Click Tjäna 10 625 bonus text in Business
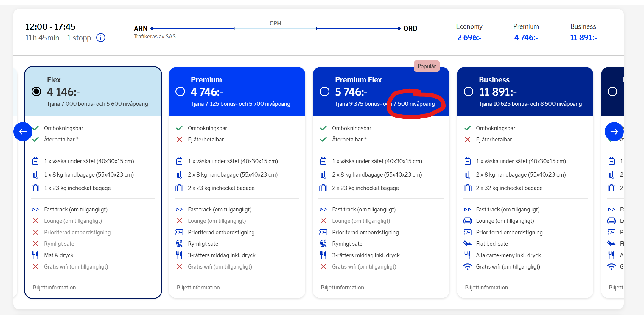The image size is (644, 315). point(530,104)
